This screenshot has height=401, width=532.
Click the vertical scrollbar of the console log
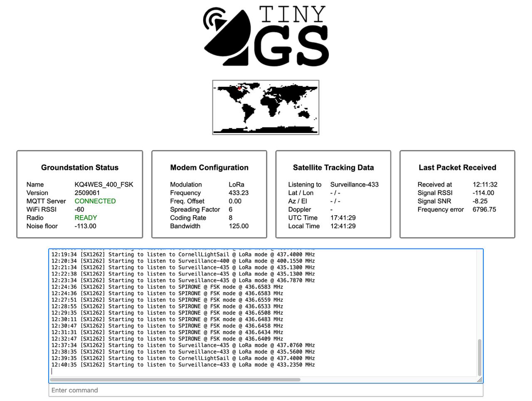point(480,357)
